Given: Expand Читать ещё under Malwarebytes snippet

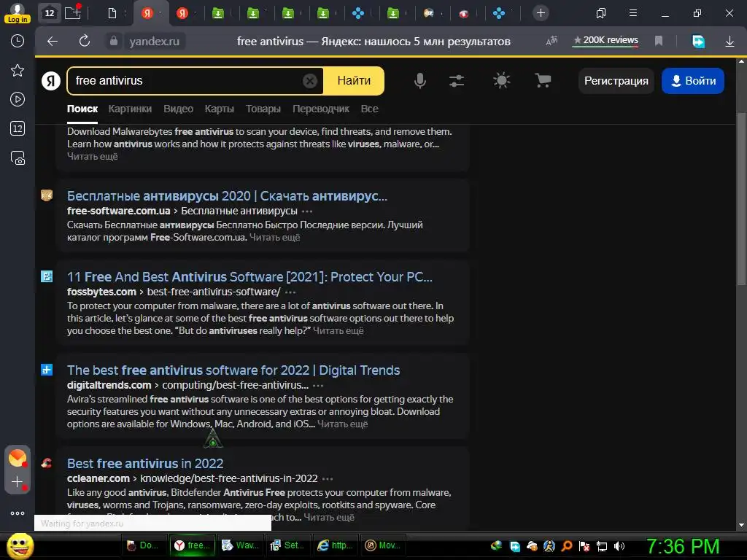Looking at the screenshot, I should pyautogui.click(x=93, y=156).
